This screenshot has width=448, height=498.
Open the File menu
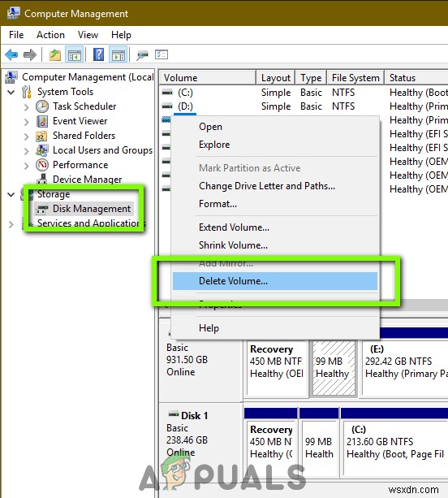tap(16, 35)
